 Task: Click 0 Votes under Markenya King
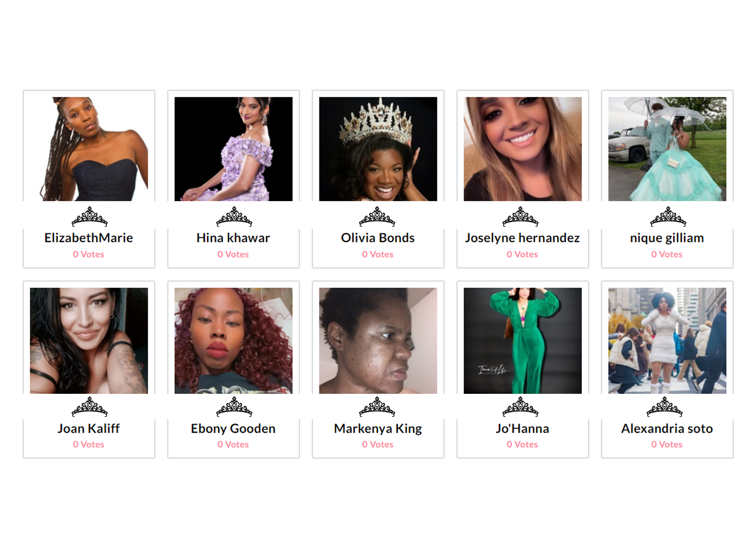coord(378,444)
